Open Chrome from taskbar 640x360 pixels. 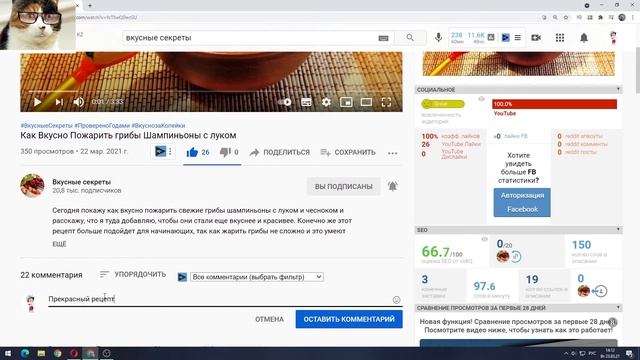pos(58,353)
